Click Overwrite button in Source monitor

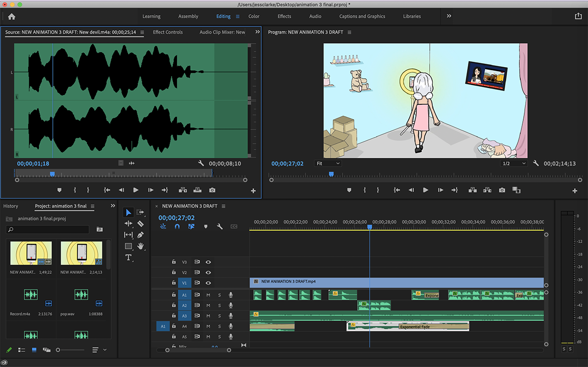point(197,190)
